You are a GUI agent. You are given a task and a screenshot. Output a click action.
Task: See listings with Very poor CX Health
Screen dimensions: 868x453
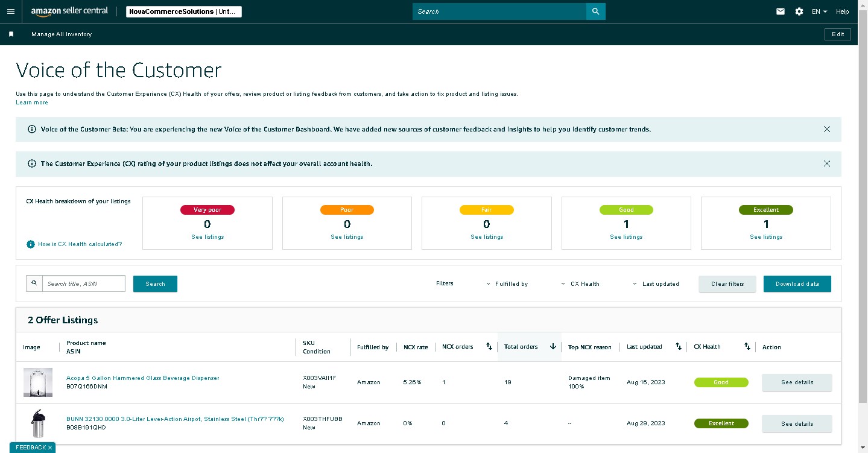pos(207,237)
